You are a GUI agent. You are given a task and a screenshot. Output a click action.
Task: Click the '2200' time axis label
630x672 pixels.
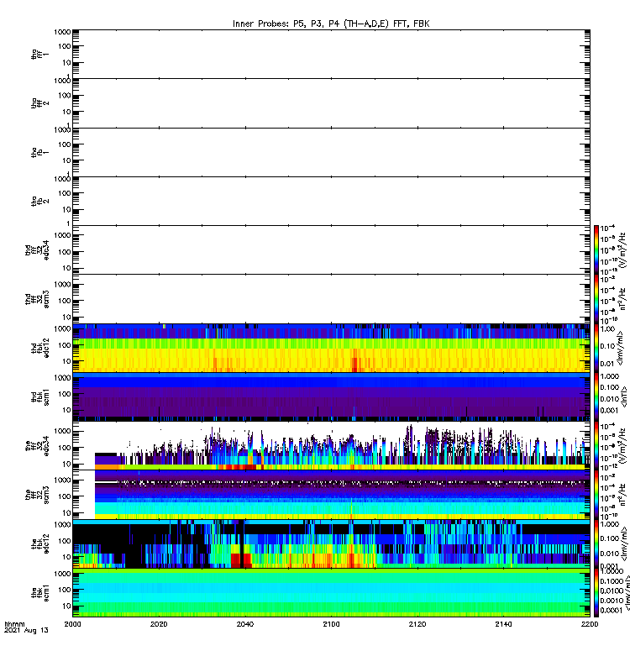tap(590, 624)
